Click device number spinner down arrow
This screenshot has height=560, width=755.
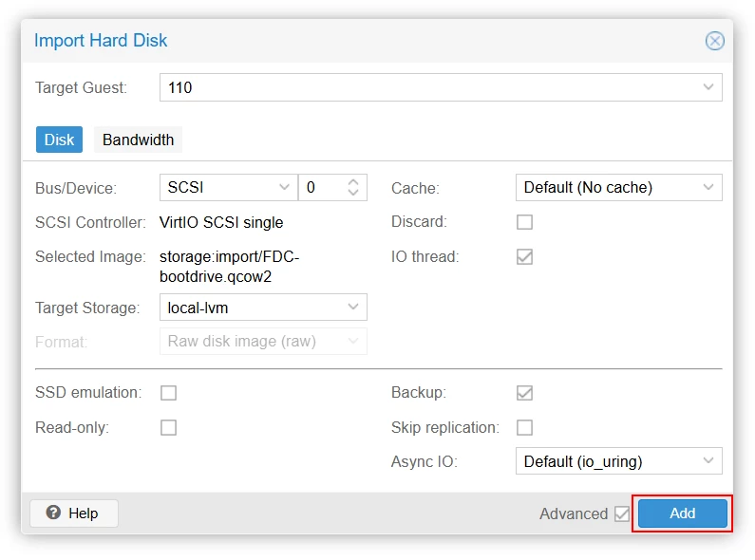pos(353,192)
